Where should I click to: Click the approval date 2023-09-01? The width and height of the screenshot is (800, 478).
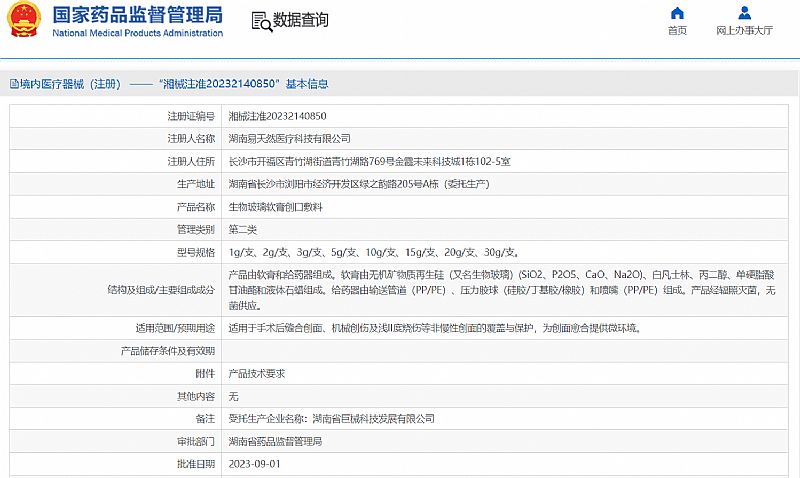[254, 464]
